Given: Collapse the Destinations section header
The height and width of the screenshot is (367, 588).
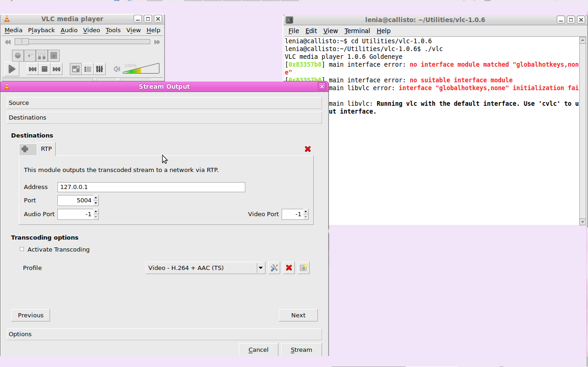Looking at the screenshot, I should pos(164,118).
